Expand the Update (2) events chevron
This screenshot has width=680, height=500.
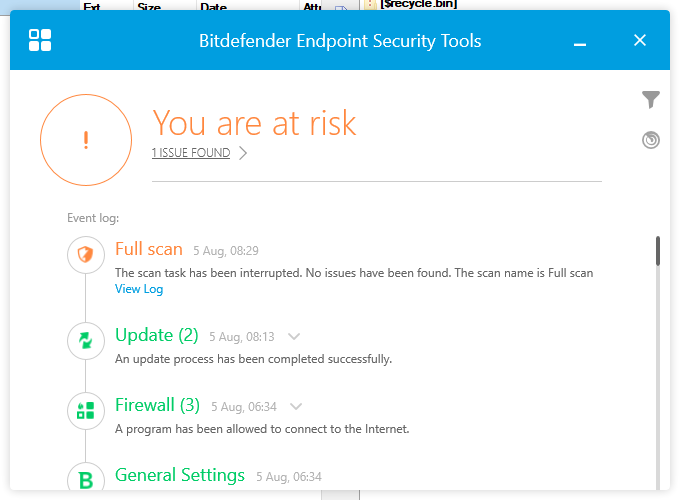tap(294, 337)
